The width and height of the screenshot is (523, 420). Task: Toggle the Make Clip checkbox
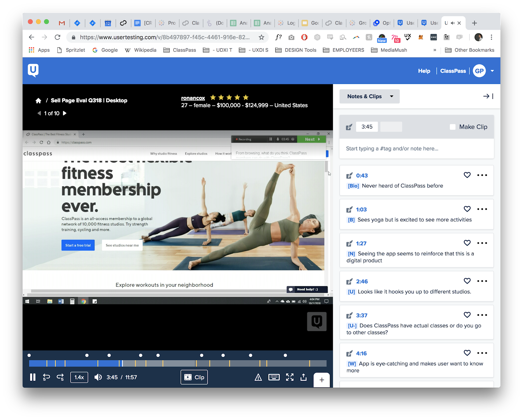pos(453,127)
